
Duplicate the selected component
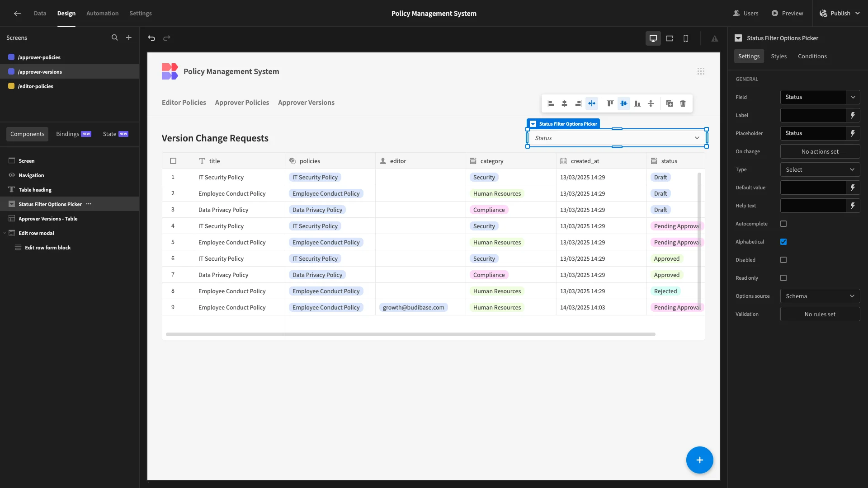pos(670,103)
